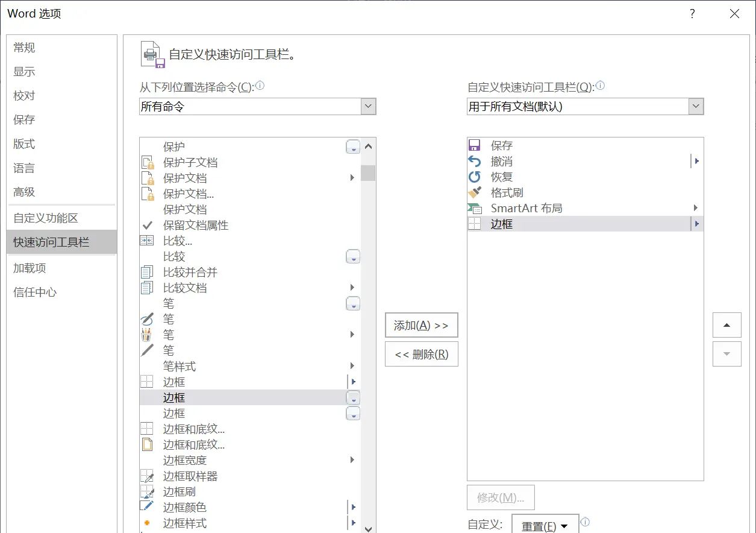756x533 pixels.
Task: Click the diagonal pencil icon for 笔 command
Action: pyautogui.click(x=147, y=350)
